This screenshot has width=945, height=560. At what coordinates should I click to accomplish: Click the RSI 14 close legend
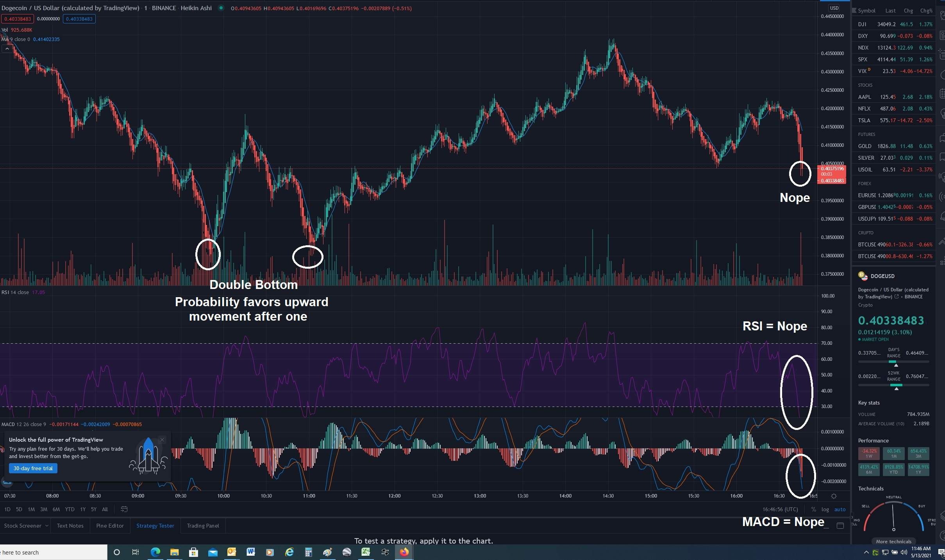15,292
